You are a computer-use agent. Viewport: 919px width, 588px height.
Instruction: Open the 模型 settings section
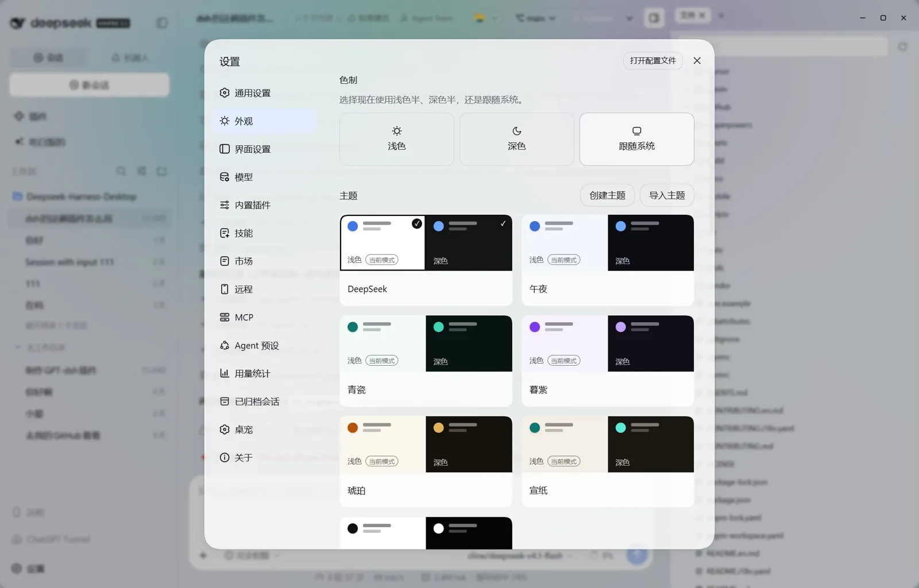[264, 177]
